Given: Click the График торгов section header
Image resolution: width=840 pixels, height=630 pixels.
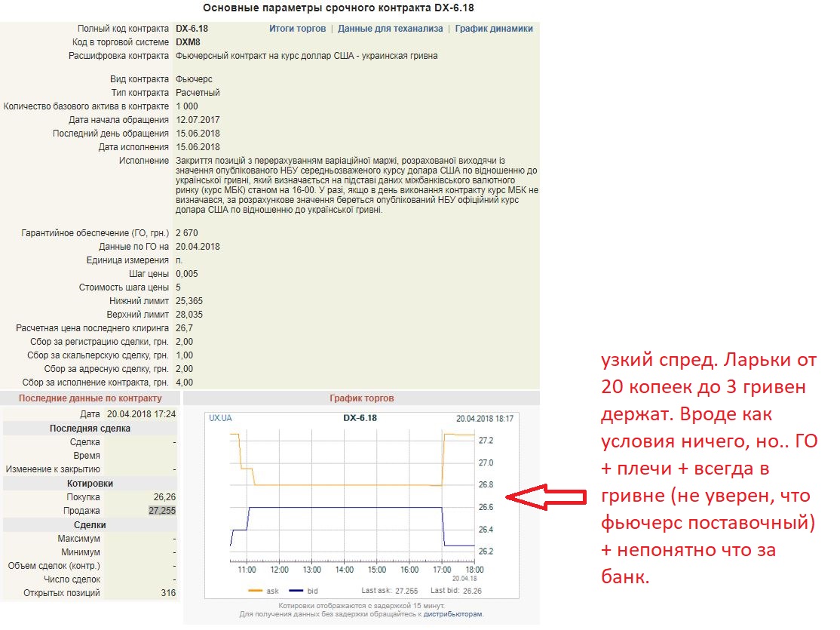Looking at the screenshot, I should point(362,398).
